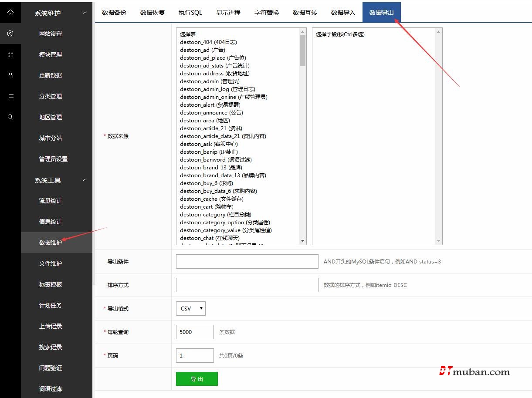This screenshot has width=532, height=398.
Task: Collapse the 系统维护 menu section
Action: tap(85, 13)
